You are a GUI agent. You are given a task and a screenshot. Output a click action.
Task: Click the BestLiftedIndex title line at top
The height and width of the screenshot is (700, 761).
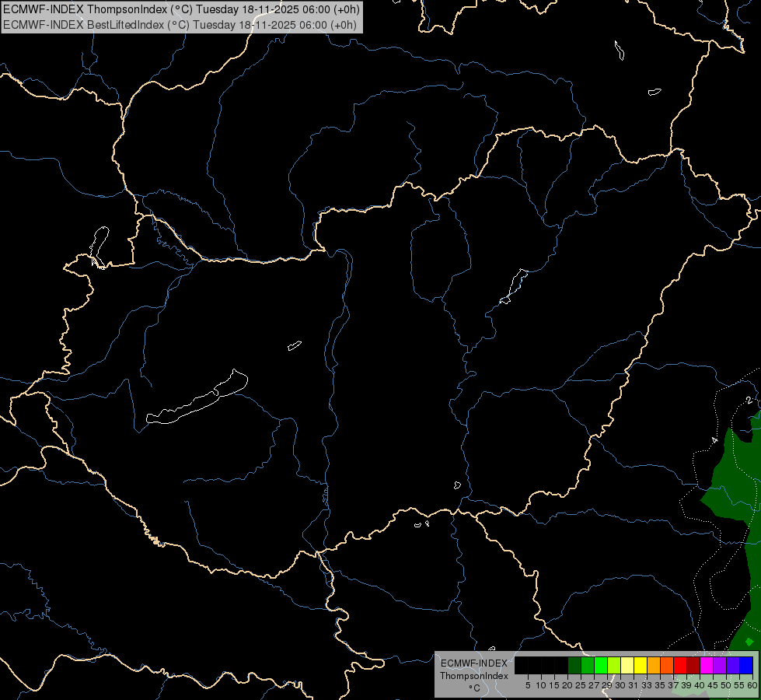[x=180, y=25]
